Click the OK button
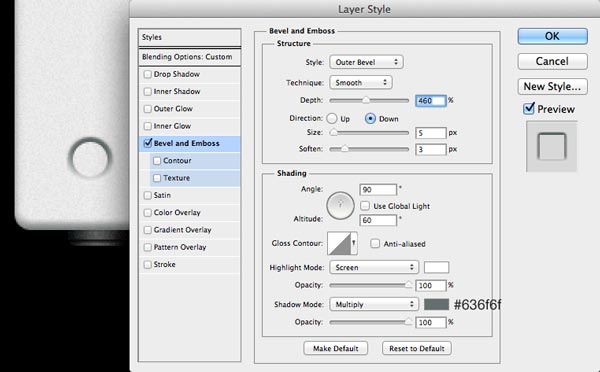Screen dimensions: 600x372 [552, 36]
